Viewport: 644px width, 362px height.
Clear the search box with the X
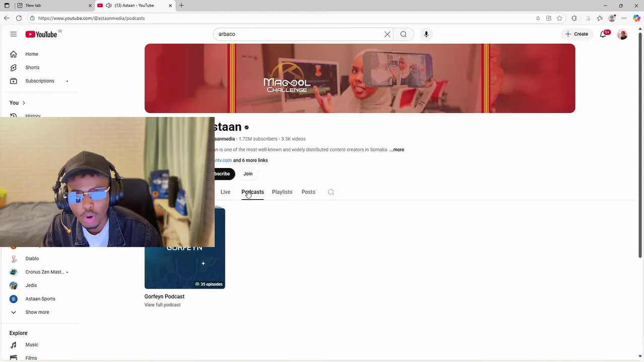387,34
